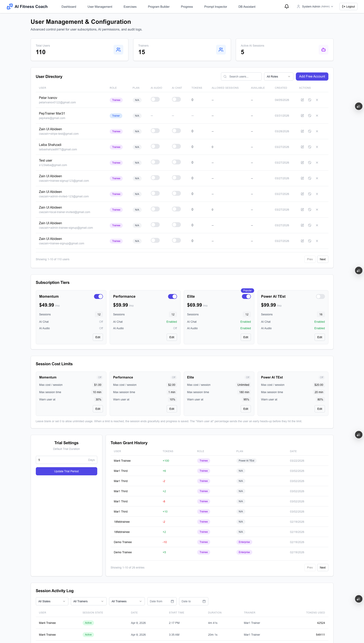Viewport: 364px width, 643px height.
Task: Block user csezain+local-trainer-invited@gmail.com
Action: (x=309, y=210)
